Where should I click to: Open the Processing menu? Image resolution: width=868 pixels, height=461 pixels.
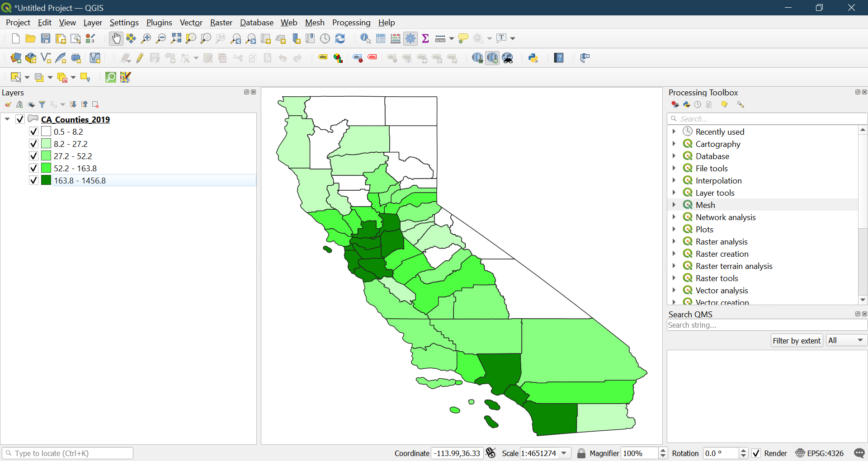point(351,23)
